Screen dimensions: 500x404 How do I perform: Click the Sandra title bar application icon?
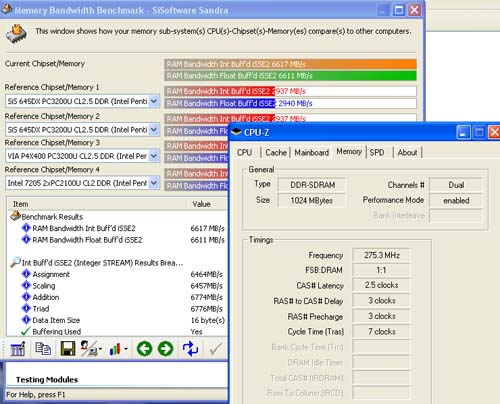(6, 9)
